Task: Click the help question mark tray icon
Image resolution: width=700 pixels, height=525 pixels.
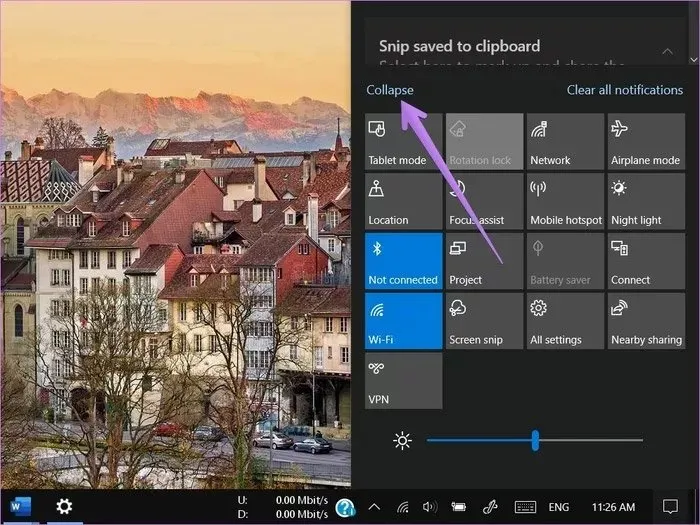Action: (345, 508)
